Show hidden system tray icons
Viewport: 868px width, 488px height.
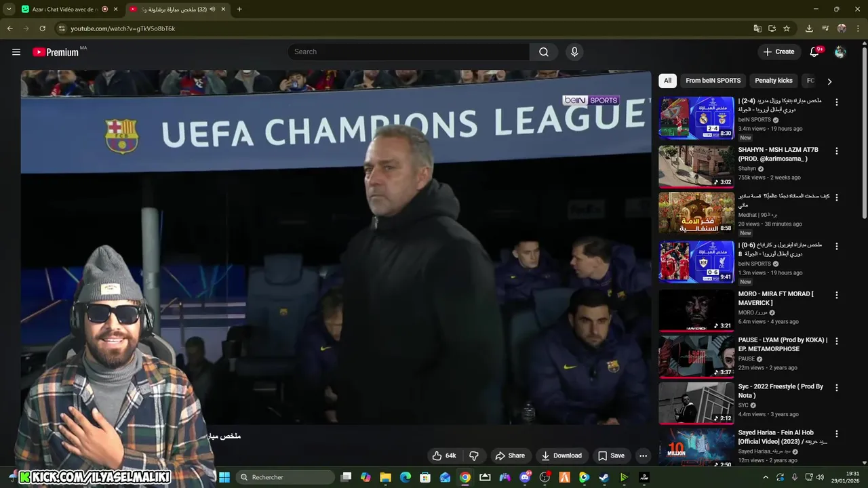point(766,477)
